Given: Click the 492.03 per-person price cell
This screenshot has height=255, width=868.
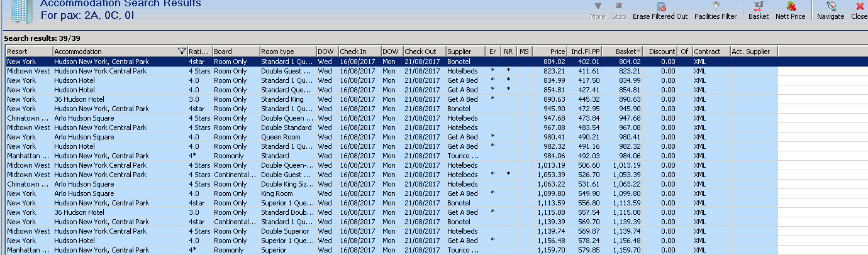Looking at the screenshot, I should (585, 156).
